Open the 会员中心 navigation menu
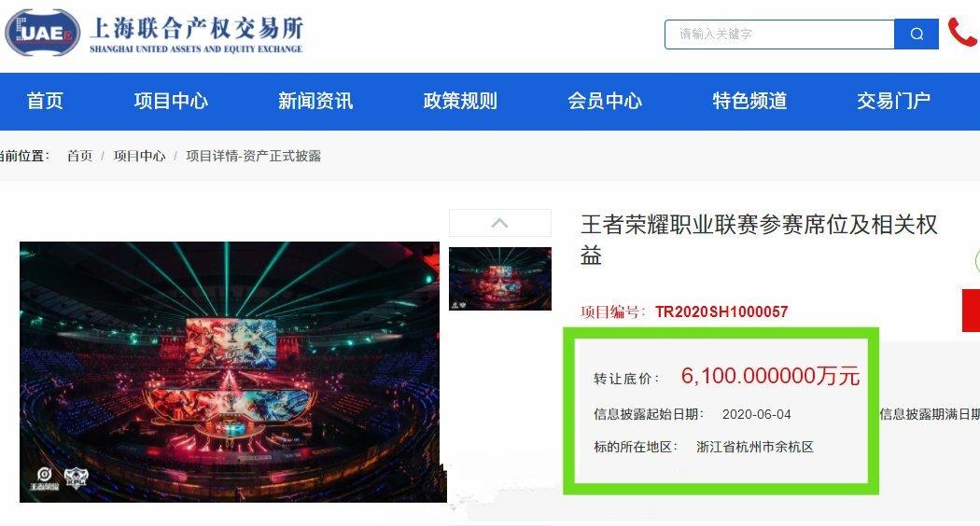Image resolution: width=980 pixels, height=526 pixels. [x=605, y=102]
